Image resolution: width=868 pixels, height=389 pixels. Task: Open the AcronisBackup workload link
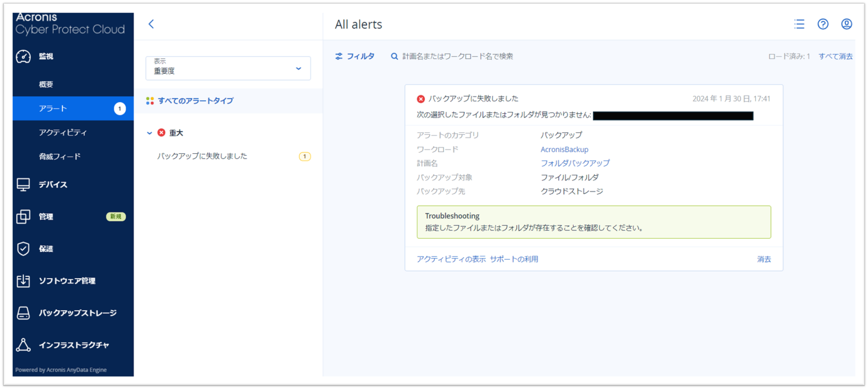[x=564, y=149]
